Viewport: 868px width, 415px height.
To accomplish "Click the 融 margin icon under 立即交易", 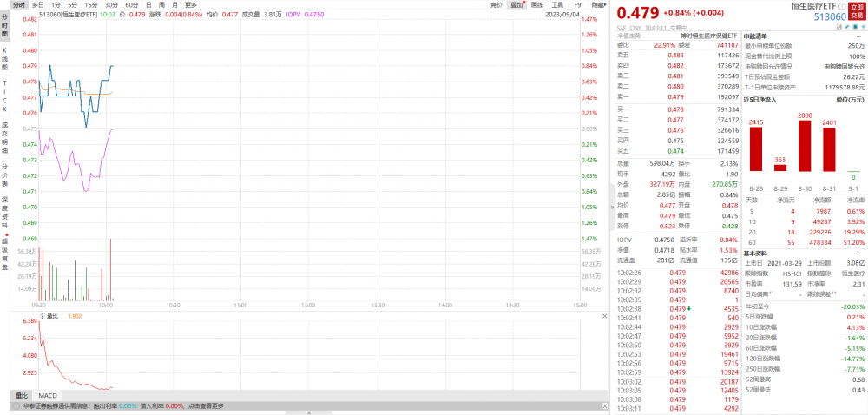I will click(x=840, y=27).
